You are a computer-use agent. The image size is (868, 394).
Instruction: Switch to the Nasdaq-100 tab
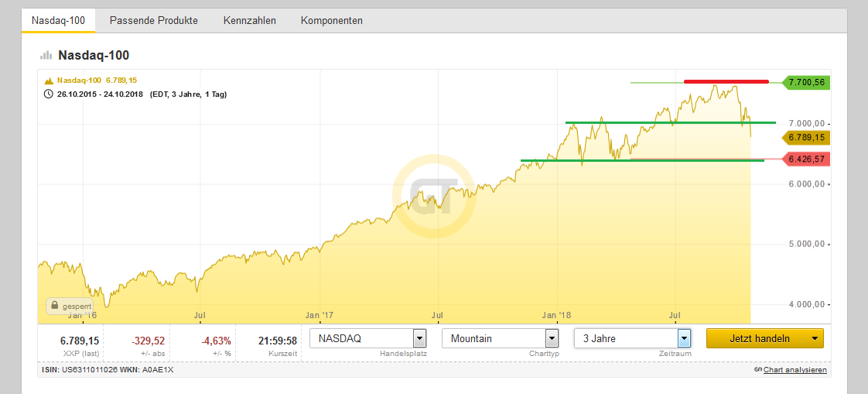point(58,20)
